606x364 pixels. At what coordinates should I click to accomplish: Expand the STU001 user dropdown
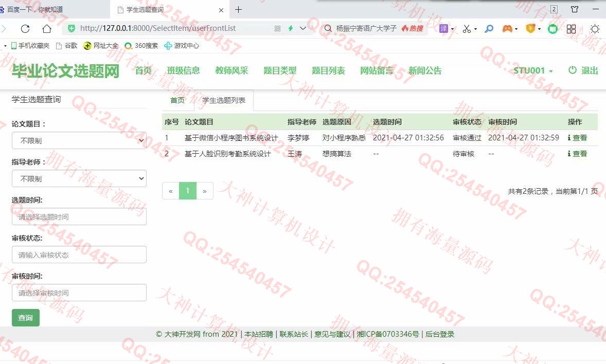pyautogui.click(x=533, y=71)
